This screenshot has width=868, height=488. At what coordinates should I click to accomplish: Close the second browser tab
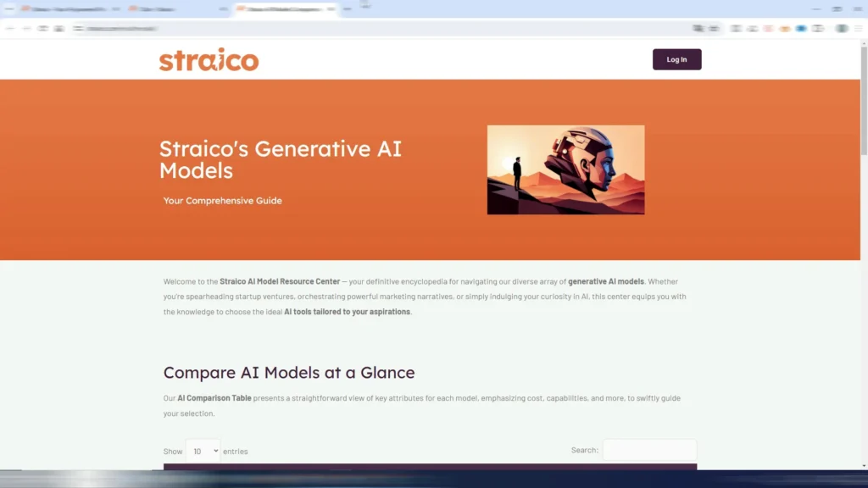point(222,8)
